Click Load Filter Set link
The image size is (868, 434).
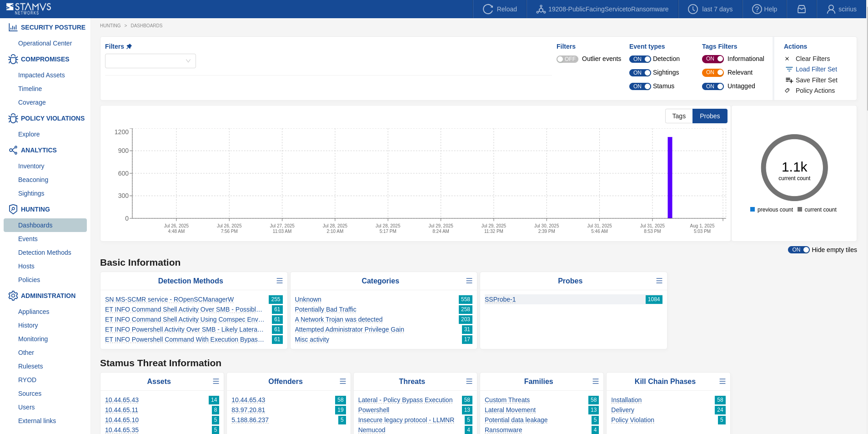(816, 69)
